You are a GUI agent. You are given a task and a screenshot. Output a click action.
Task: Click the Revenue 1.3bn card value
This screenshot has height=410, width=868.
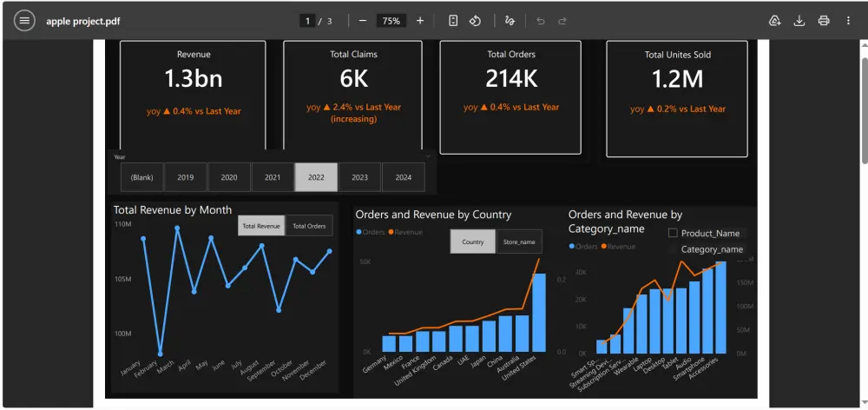194,79
